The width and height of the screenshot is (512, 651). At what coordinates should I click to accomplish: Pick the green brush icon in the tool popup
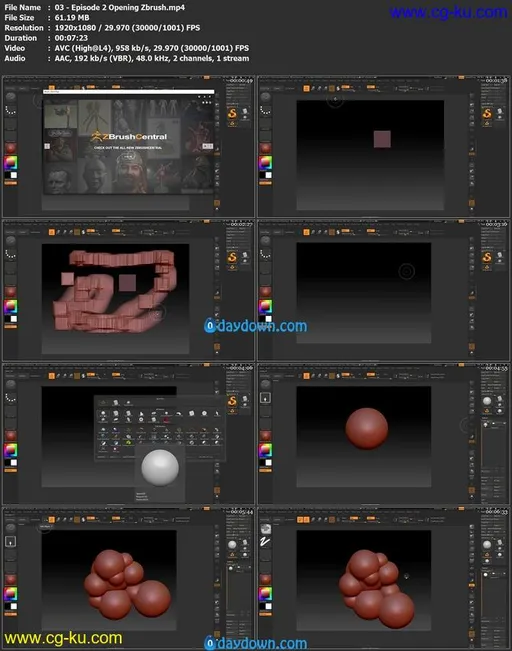point(128,443)
